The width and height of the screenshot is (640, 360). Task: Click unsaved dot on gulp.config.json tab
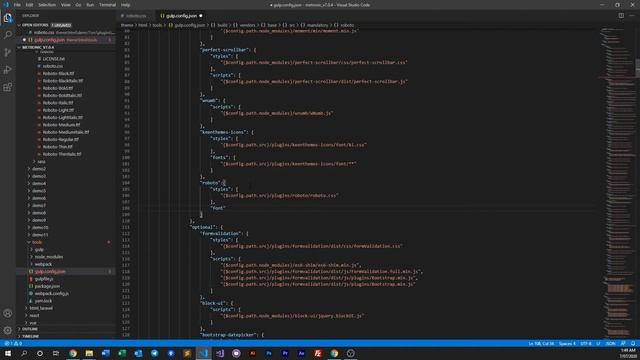tap(201, 16)
